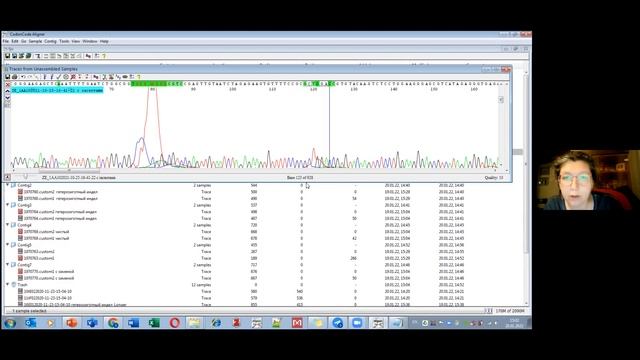Click the save icon in the main toolbar

[x=7, y=56]
